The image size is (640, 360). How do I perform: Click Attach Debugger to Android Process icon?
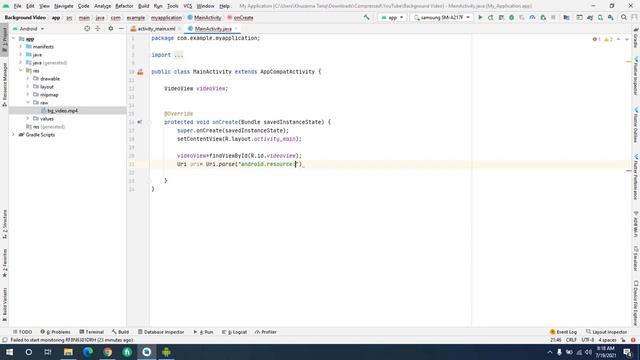point(543,18)
